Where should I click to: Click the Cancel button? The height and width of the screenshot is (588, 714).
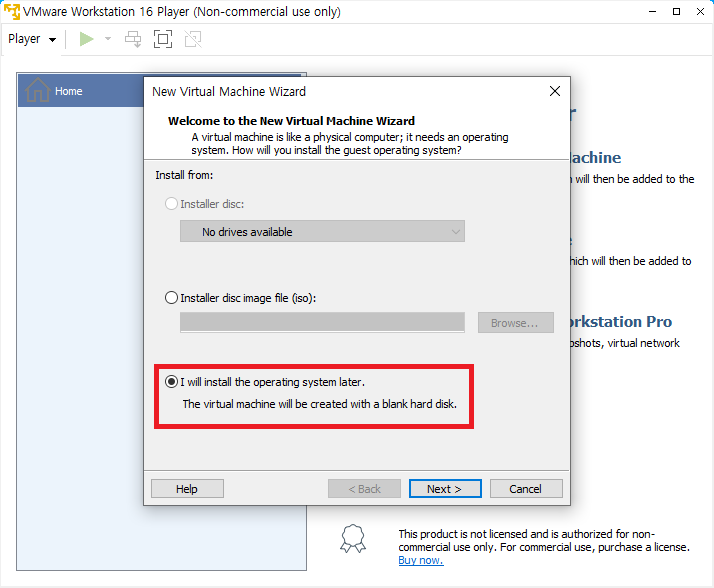[x=526, y=489]
